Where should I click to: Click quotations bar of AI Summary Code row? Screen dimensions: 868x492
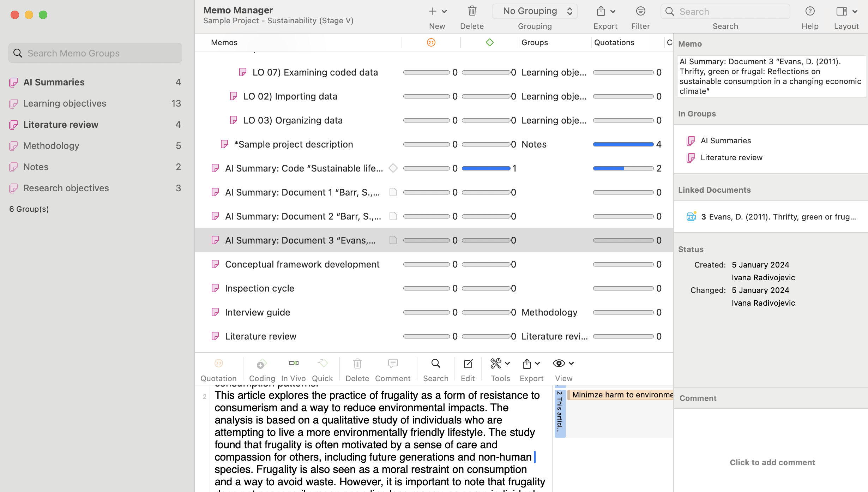pyautogui.click(x=623, y=168)
